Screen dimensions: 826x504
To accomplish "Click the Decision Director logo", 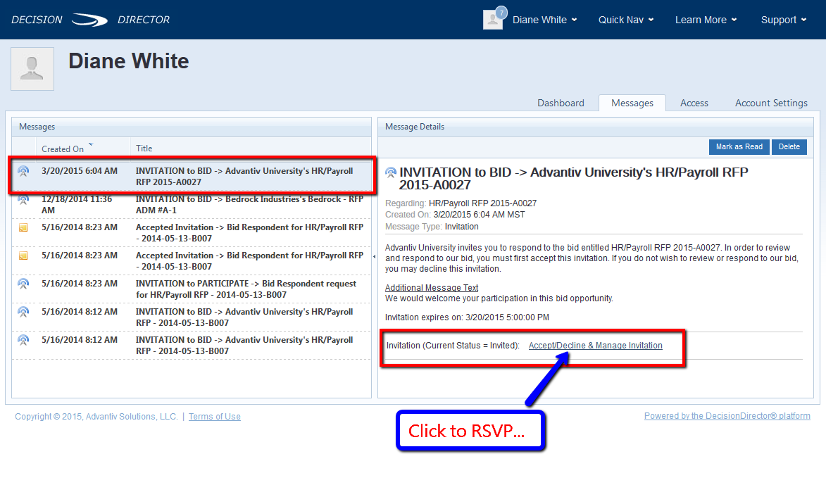I will click(x=91, y=20).
